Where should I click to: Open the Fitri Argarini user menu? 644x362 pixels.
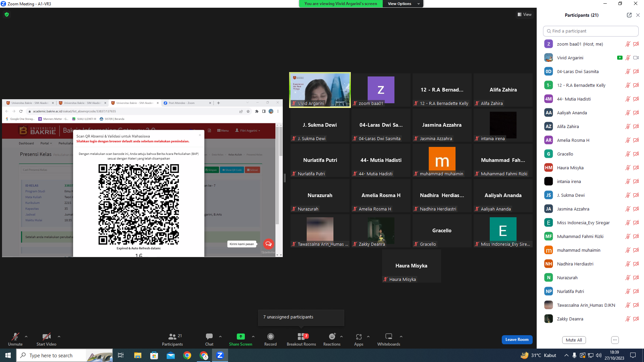pos(248,131)
